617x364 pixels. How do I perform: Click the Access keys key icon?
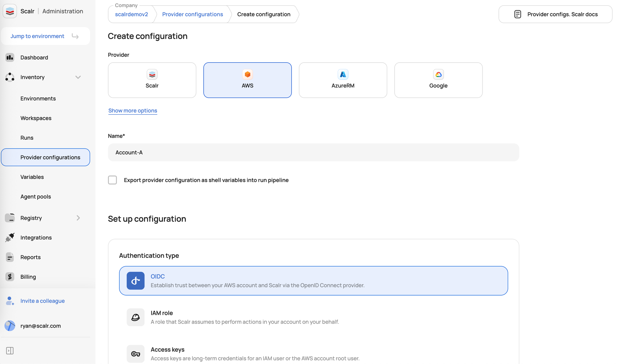pyautogui.click(x=135, y=354)
